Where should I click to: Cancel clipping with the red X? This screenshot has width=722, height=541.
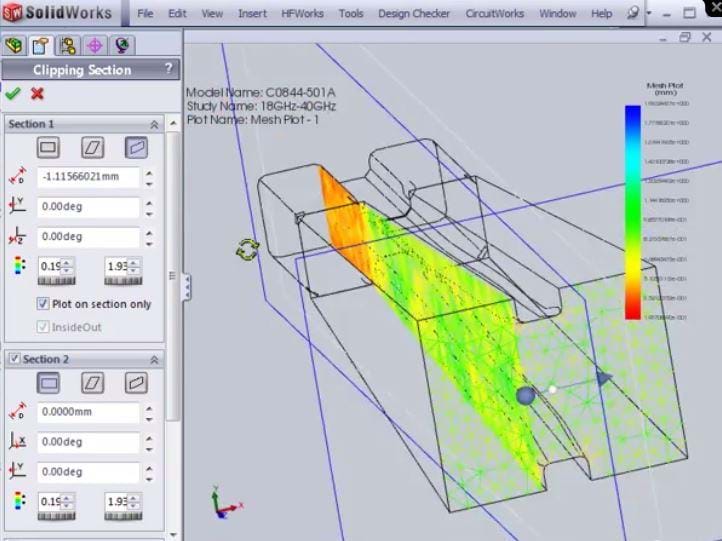[x=37, y=93]
